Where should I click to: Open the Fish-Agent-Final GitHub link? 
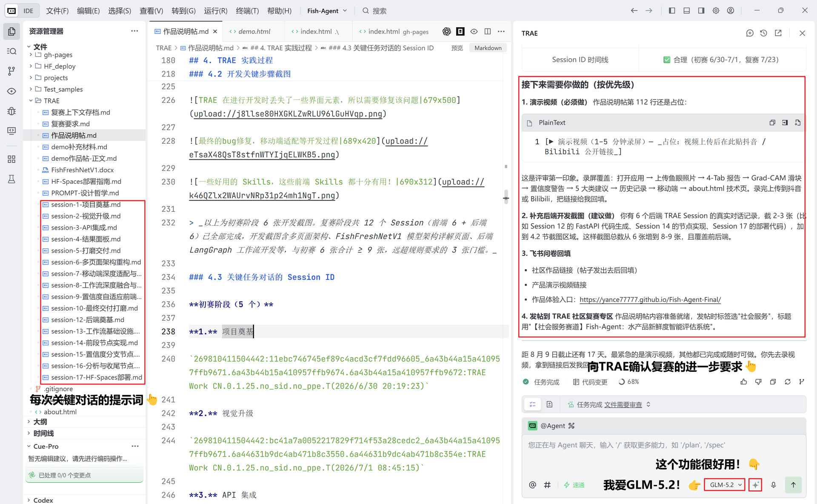tap(650, 299)
